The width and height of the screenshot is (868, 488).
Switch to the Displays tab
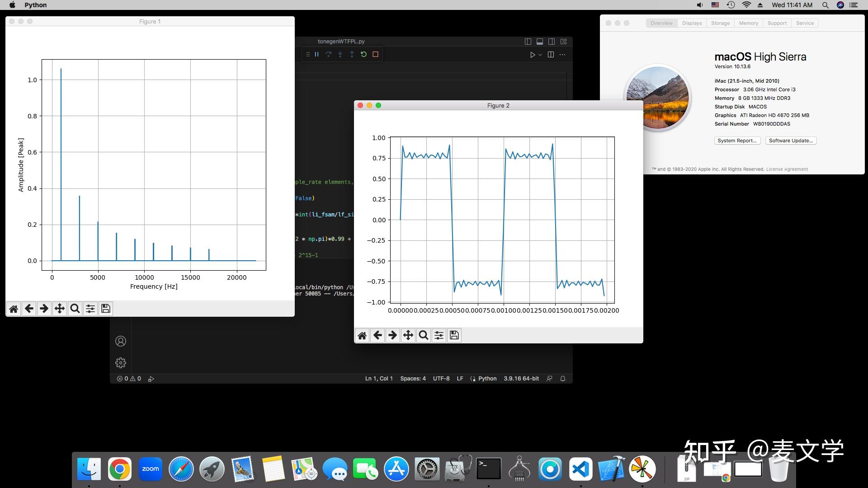coord(692,23)
